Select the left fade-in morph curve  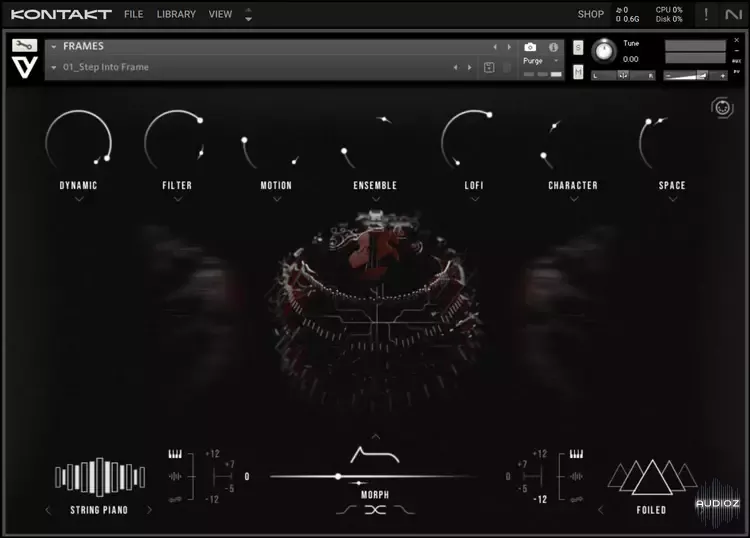click(x=347, y=510)
